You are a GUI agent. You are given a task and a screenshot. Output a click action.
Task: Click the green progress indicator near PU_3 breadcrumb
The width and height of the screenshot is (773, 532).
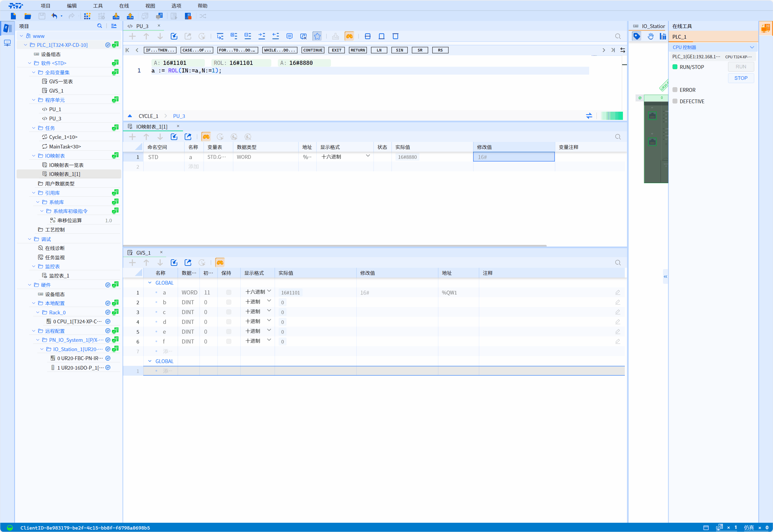pos(612,116)
